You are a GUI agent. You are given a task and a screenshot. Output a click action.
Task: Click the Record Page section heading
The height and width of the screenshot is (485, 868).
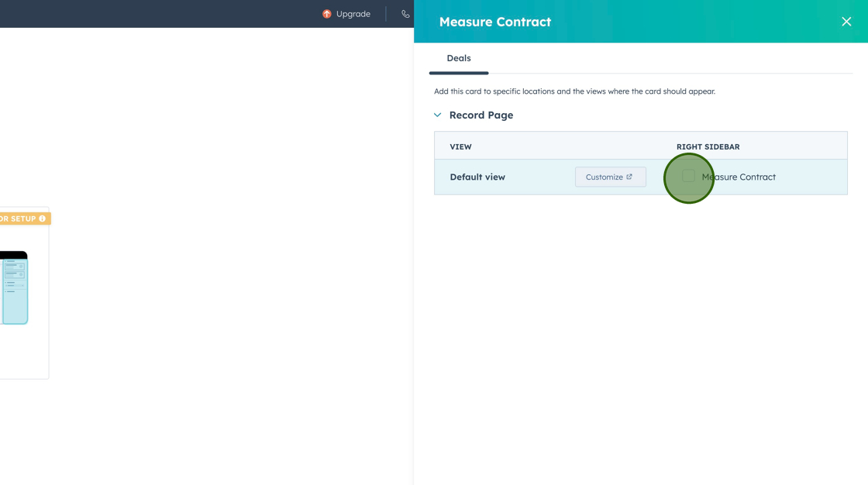pos(481,115)
